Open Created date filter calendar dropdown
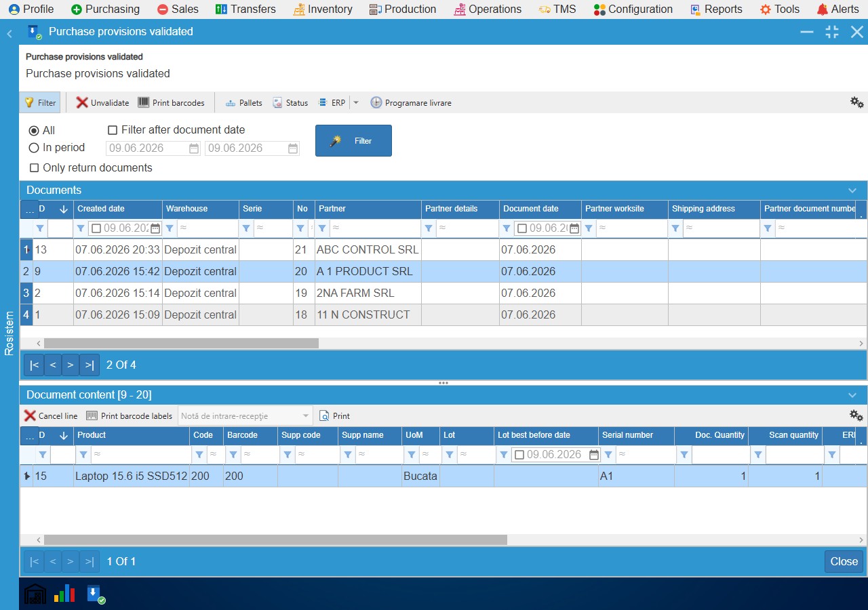This screenshot has height=610, width=868. pyautogui.click(x=155, y=228)
